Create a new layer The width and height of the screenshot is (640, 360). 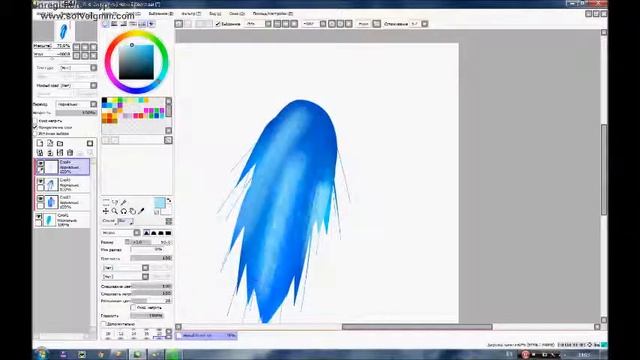point(40,143)
